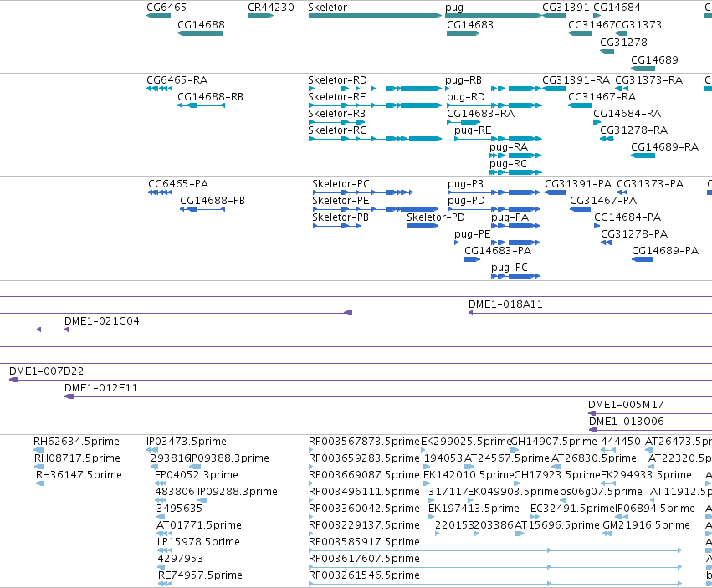Click the CG31278 gene label
Image resolution: width=712 pixels, height=588 pixels.
click(623, 42)
